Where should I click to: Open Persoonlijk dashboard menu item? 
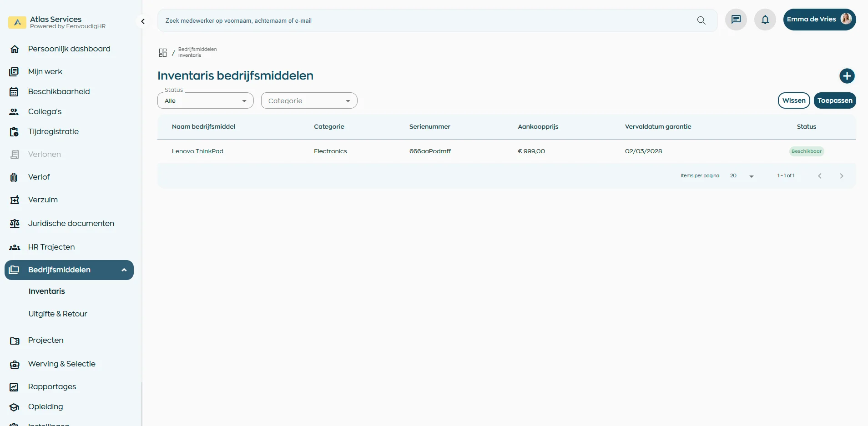point(69,49)
